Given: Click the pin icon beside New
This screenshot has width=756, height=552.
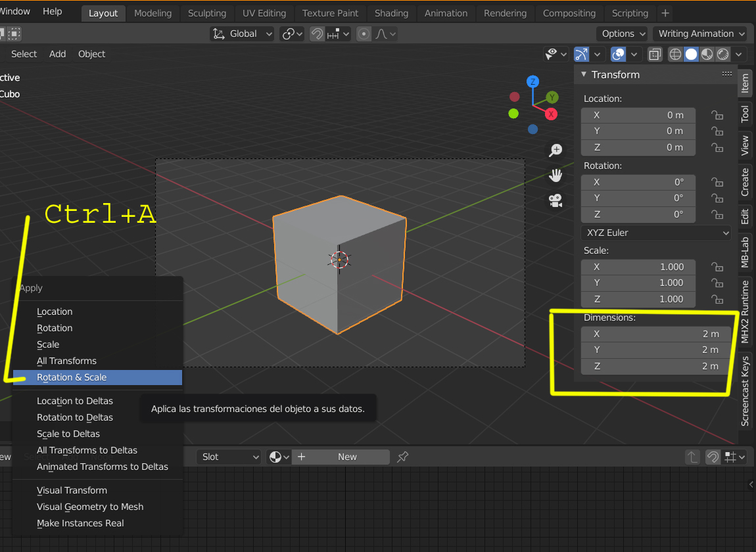Looking at the screenshot, I should coord(402,457).
